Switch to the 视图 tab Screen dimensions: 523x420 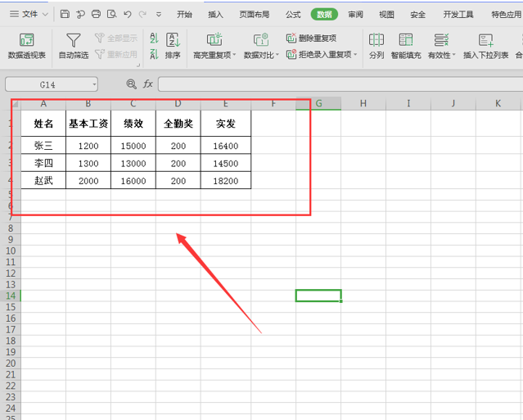(x=386, y=15)
